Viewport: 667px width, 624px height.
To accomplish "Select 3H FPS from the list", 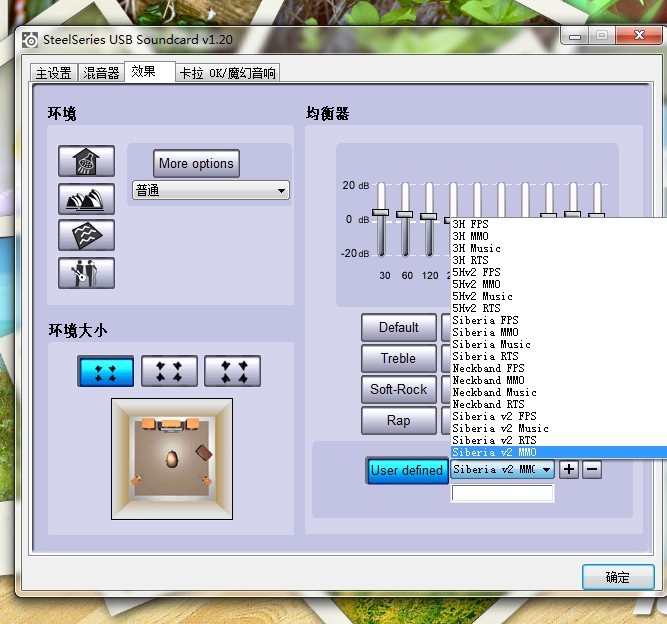I will click(x=559, y=224).
